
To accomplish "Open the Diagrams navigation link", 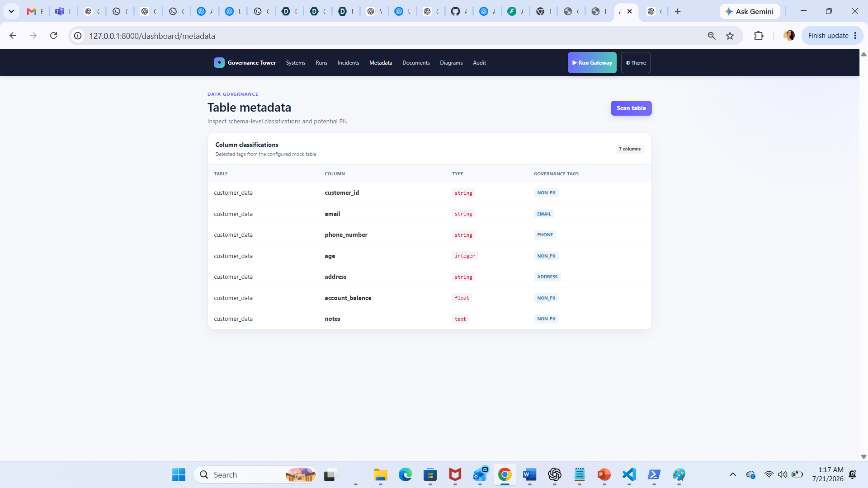I will pyautogui.click(x=451, y=63).
